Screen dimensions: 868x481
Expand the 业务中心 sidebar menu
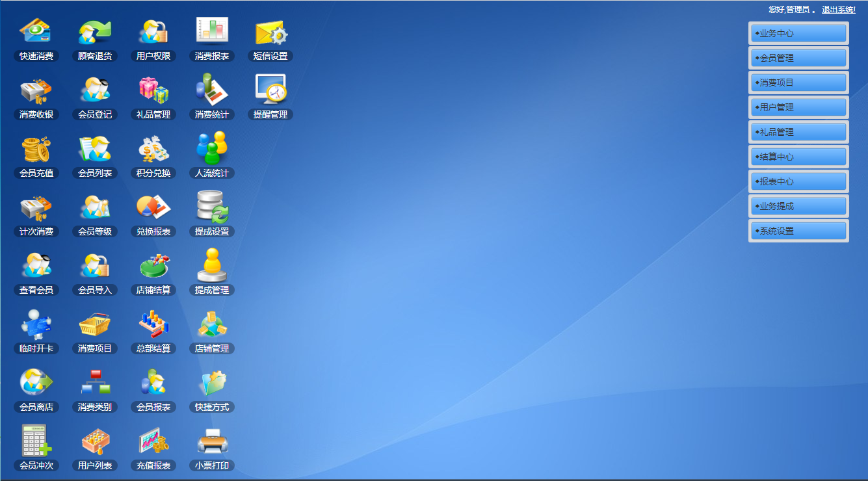point(798,33)
